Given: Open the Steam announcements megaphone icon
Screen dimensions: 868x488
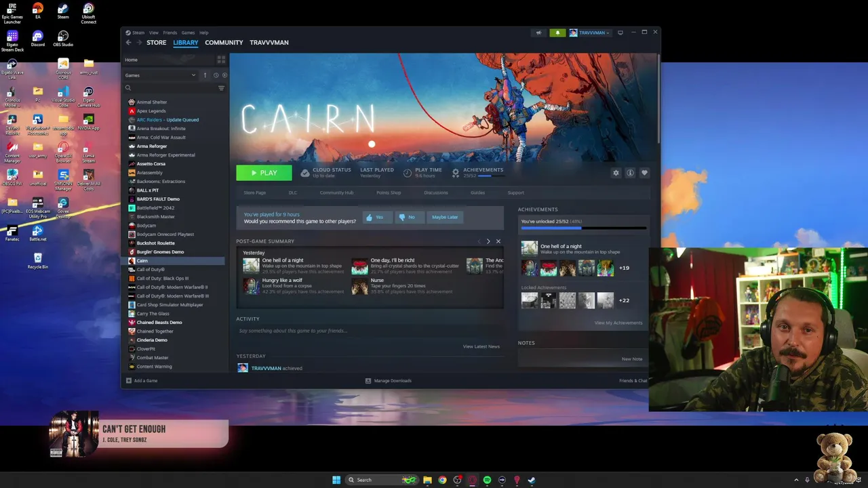Looking at the screenshot, I should coord(538,33).
